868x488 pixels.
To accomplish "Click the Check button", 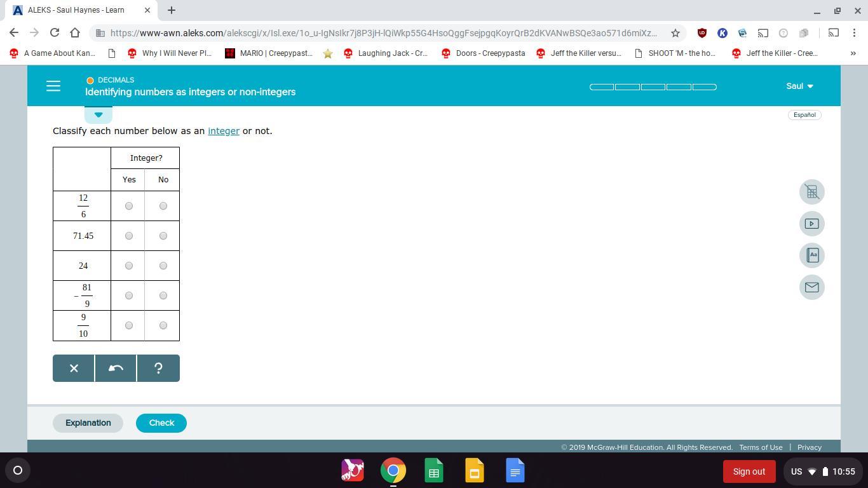I will click(161, 423).
